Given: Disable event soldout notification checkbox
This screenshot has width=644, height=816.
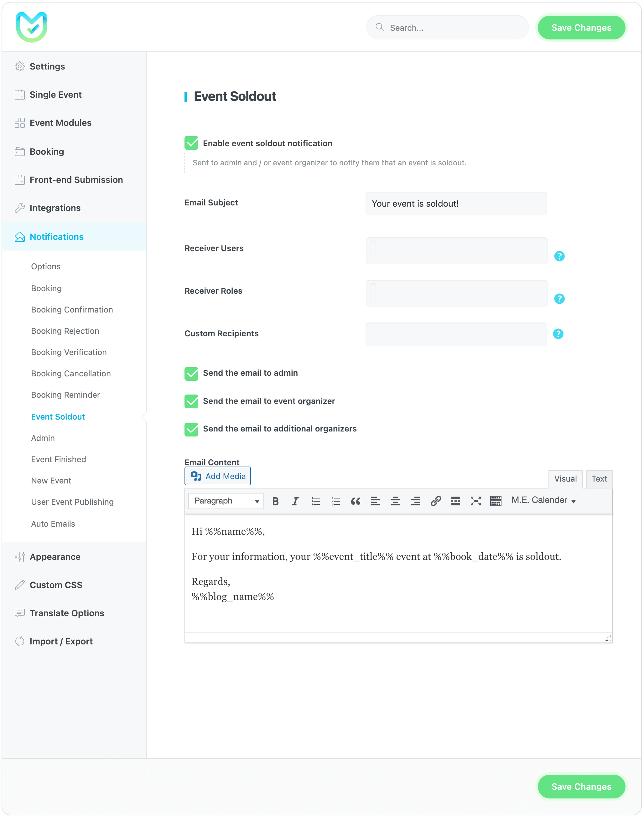Looking at the screenshot, I should [x=192, y=143].
